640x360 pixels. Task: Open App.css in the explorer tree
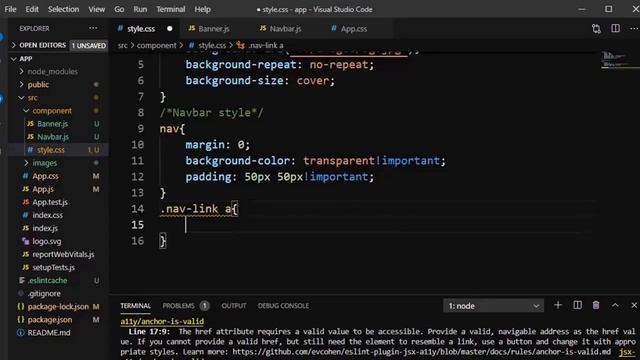tap(59, 176)
